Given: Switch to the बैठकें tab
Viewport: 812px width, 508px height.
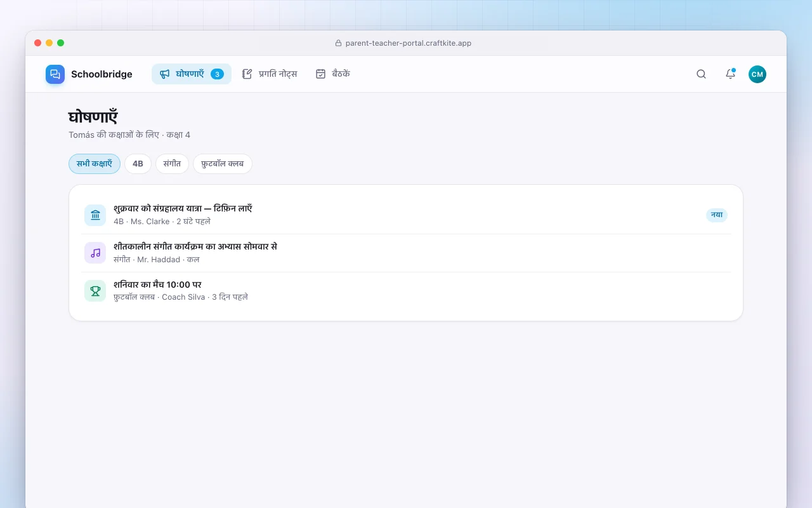Looking at the screenshot, I should coord(333,74).
